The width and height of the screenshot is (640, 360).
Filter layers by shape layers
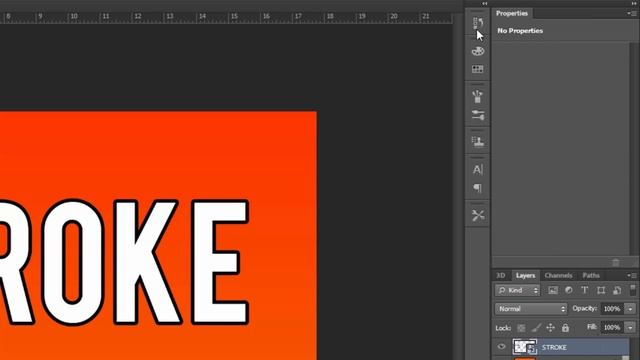pyautogui.click(x=601, y=290)
